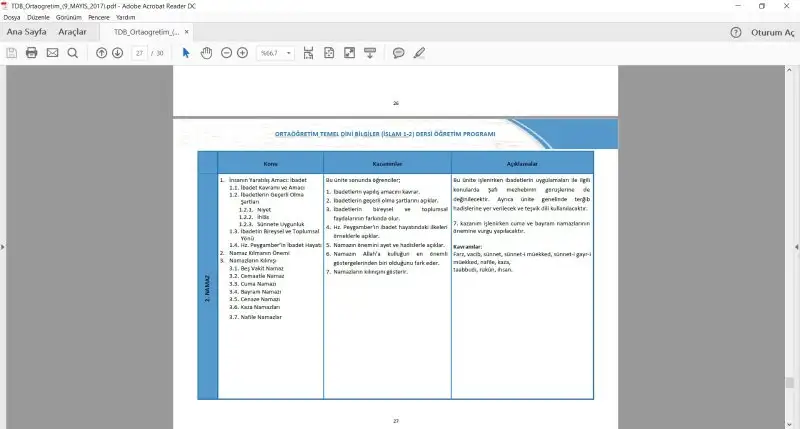800x429 pixels.
Task: Click the row 1.2.1. Niyet
Action: point(255,210)
